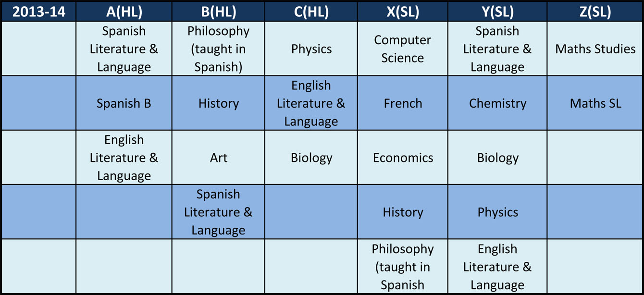The image size is (644, 295).
Task: Click the Art cell
Action: coord(218,158)
